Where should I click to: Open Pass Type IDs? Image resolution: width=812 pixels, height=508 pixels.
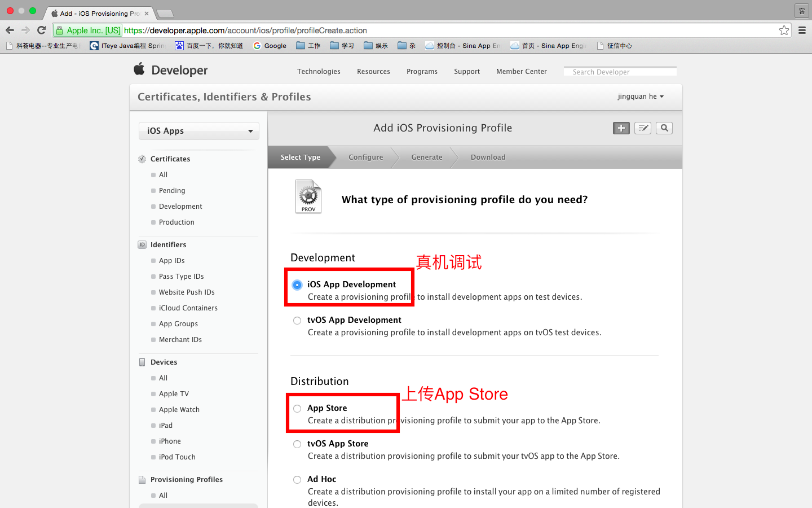(x=181, y=277)
